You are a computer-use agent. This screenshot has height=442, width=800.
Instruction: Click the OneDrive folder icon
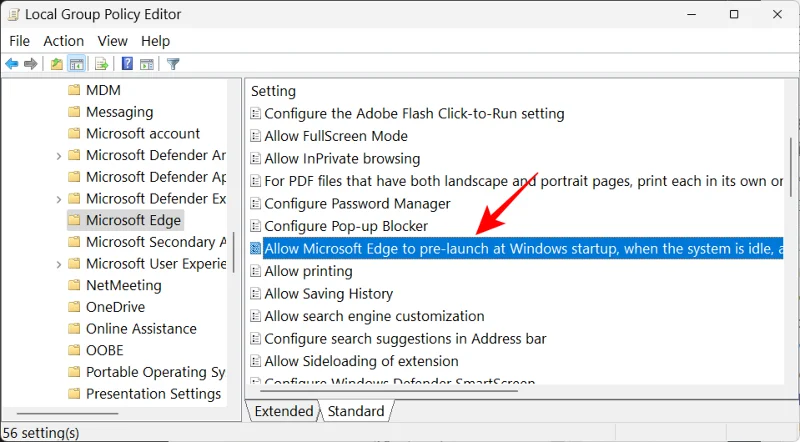[74, 307]
